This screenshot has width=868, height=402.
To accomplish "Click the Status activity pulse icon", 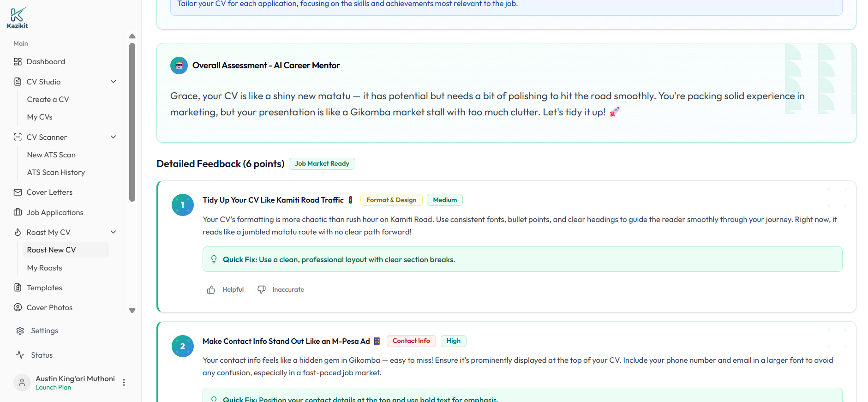I will click(20, 355).
